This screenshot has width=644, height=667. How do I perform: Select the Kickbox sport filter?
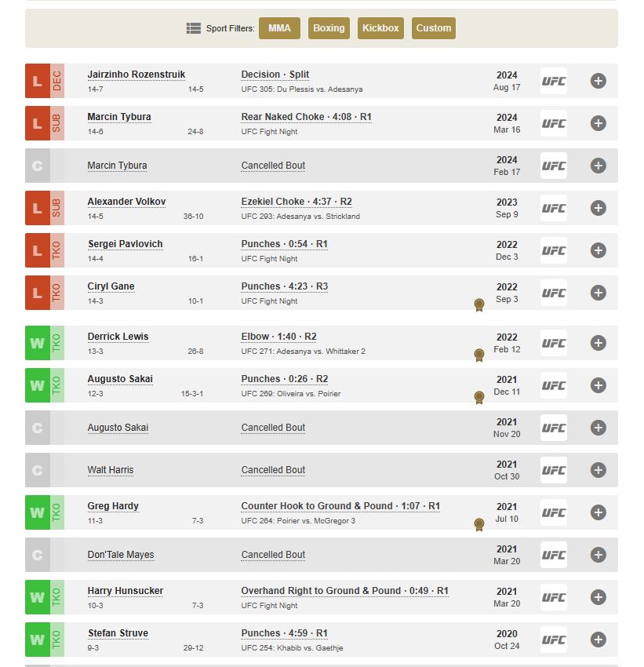pos(380,28)
